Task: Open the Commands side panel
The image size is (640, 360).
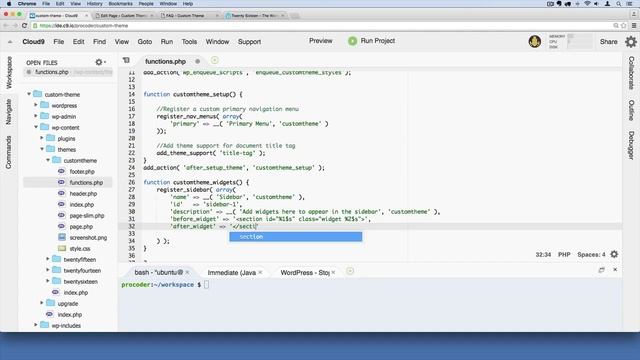Action: (x=9, y=152)
